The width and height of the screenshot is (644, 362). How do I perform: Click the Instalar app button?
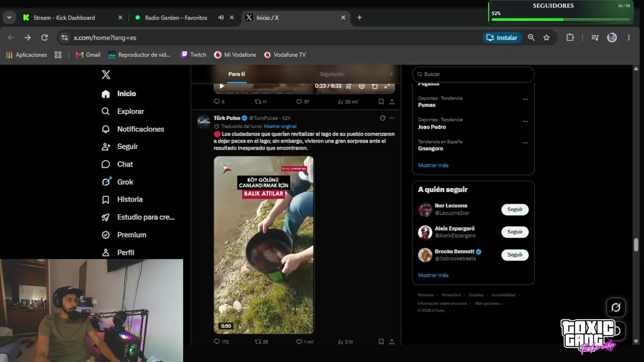[502, 38]
